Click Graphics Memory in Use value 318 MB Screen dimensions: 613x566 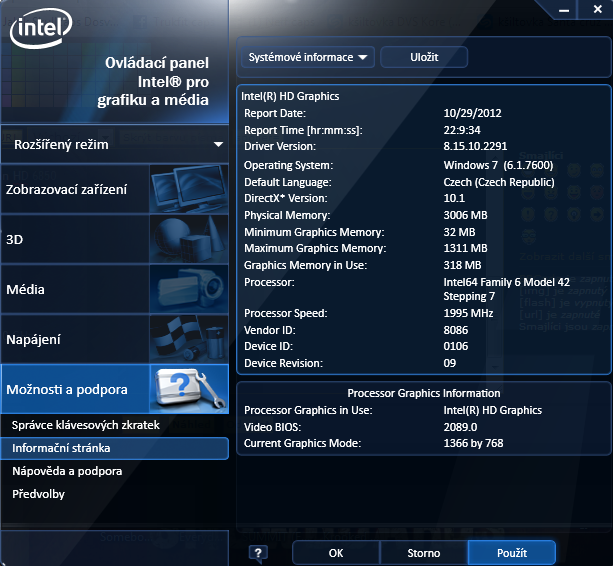point(462,265)
